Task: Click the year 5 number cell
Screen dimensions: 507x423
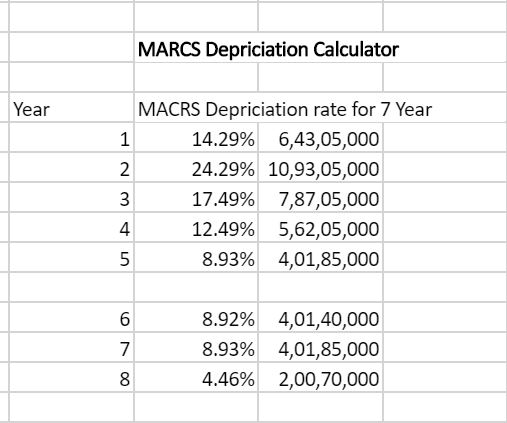Action: click(x=72, y=259)
